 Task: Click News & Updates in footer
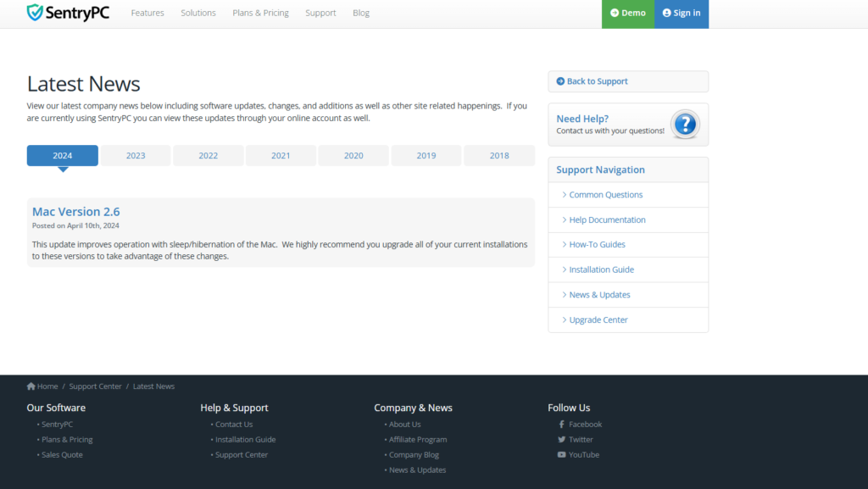(417, 470)
